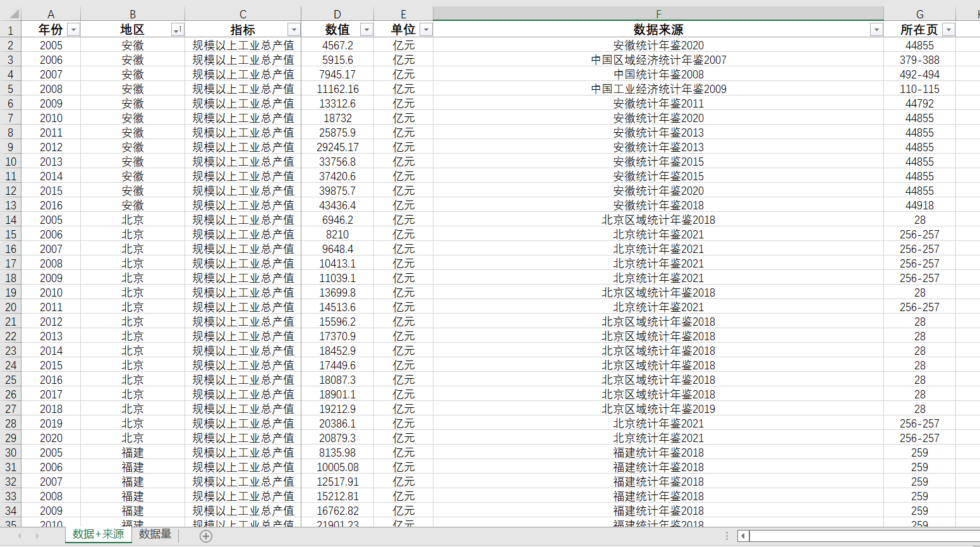Select column D header

point(337,14)
